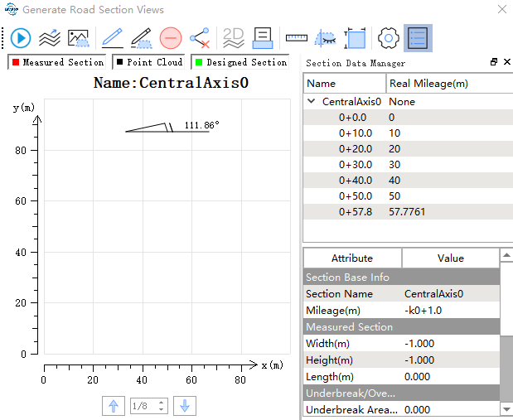Click the pencil edit tool icon

[x=111, y=38]
